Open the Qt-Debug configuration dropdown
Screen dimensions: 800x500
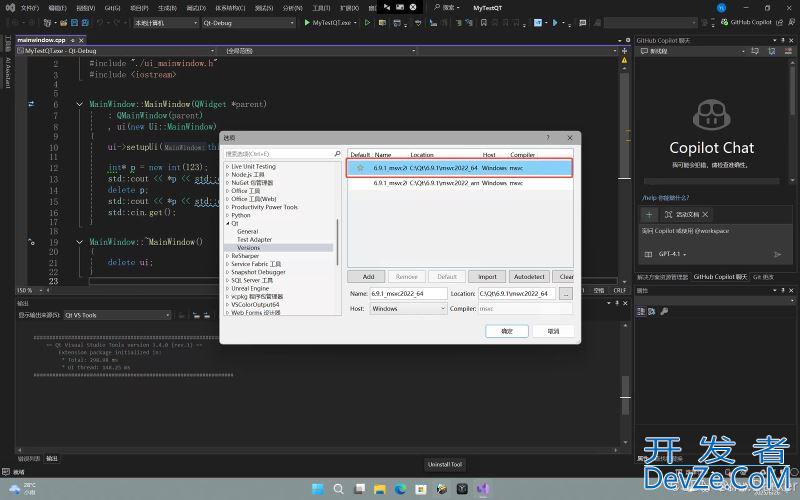(248, 23)
